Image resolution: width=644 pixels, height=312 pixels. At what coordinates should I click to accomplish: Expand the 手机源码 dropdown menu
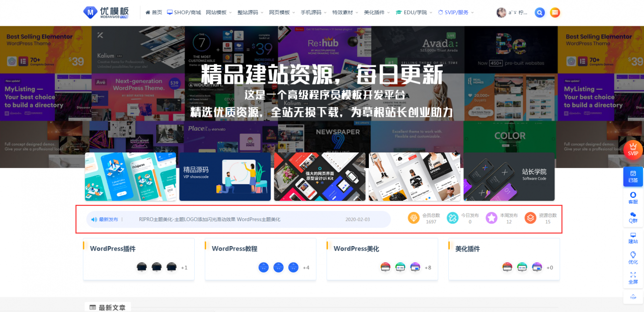click(313, 13)
